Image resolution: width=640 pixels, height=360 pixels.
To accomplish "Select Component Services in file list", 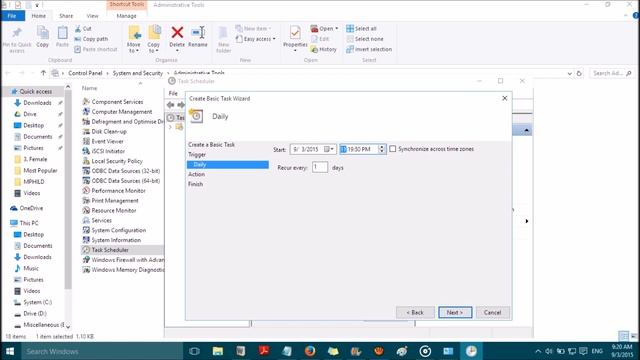I will (x=117, y=102).
